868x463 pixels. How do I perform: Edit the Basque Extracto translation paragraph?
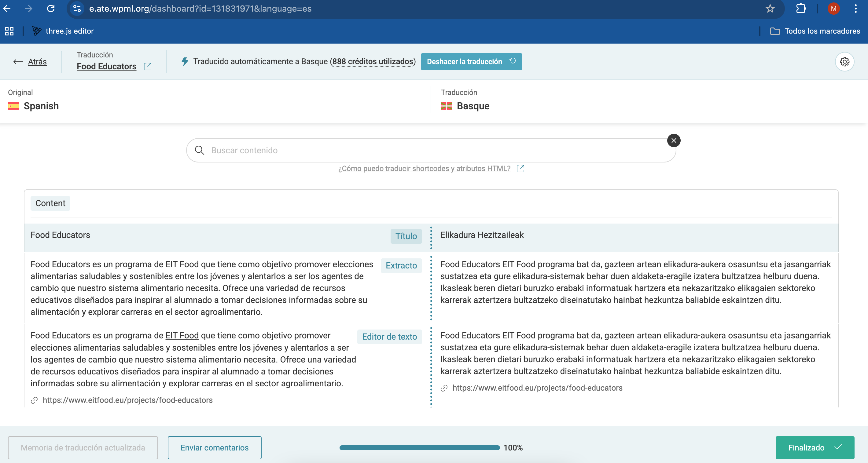click(x=635, y=282)
